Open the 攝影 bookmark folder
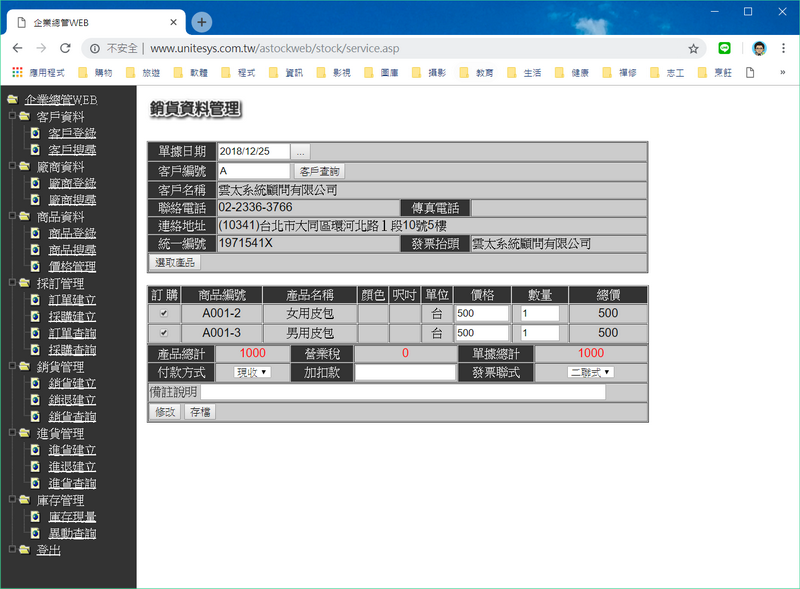Viewport: 800px width, 589px height. (429, 72)
